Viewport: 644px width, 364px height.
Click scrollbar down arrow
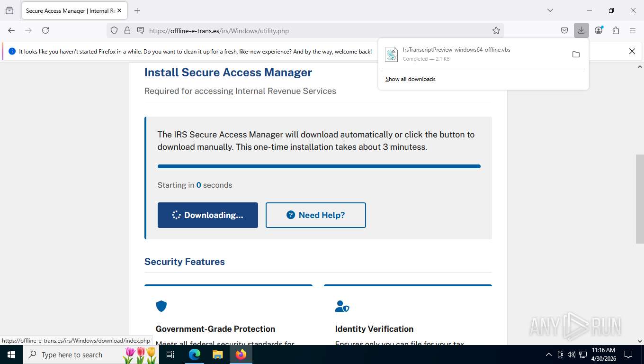click(640, 341)
